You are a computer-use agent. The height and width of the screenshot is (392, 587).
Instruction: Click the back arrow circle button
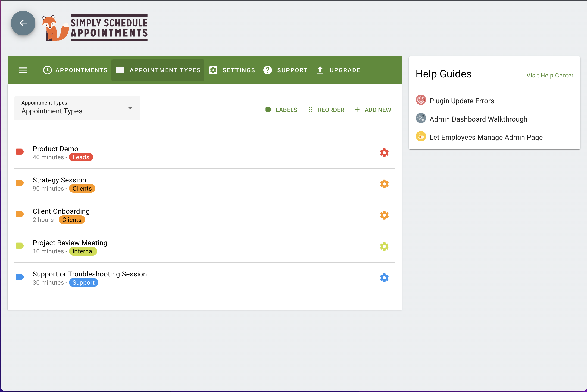point(23,23)
